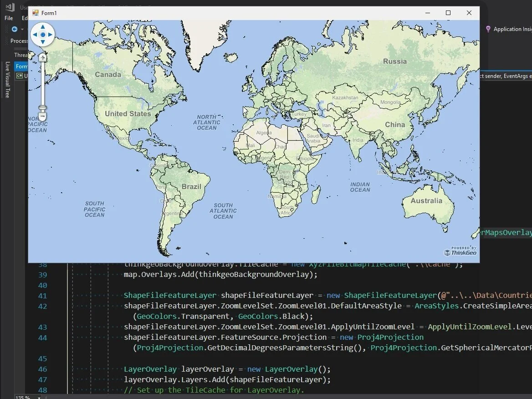The width and height of the screenshot is (532, 399).
Task: Pan the map left with the arrow
Action: [35, 35]
